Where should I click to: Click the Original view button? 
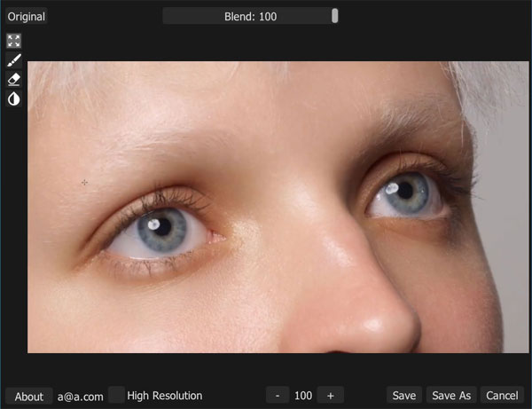click(26, 16)
